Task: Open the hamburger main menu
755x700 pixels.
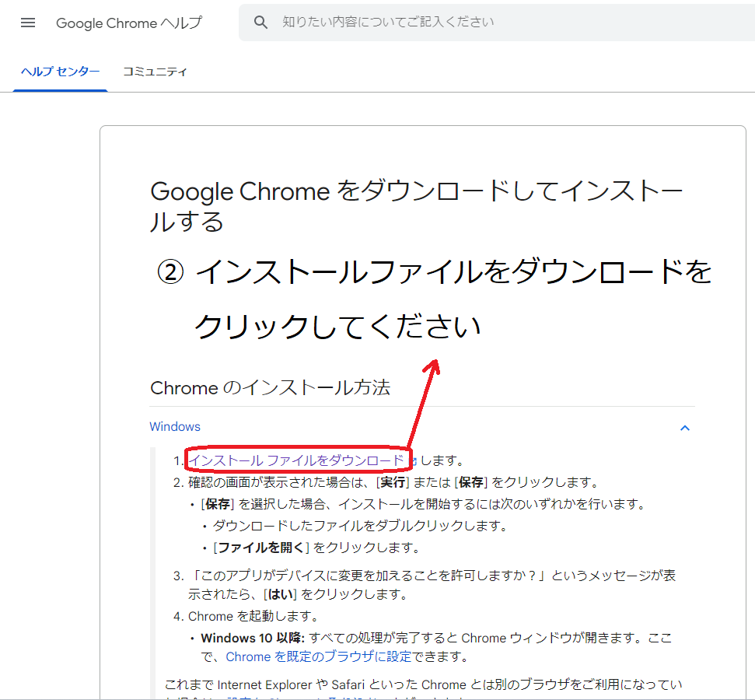Action: point(28,23)
